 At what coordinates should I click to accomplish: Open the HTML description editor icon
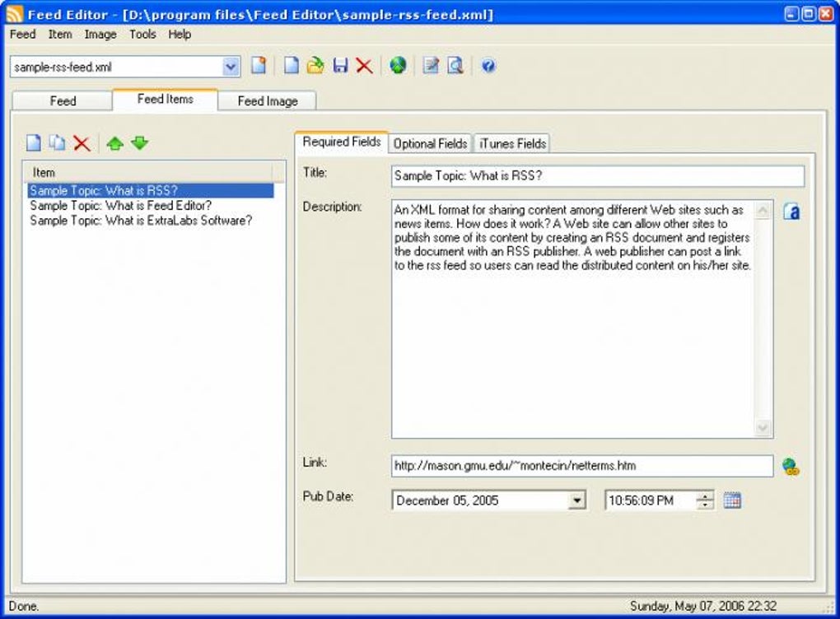pos(791,212)
